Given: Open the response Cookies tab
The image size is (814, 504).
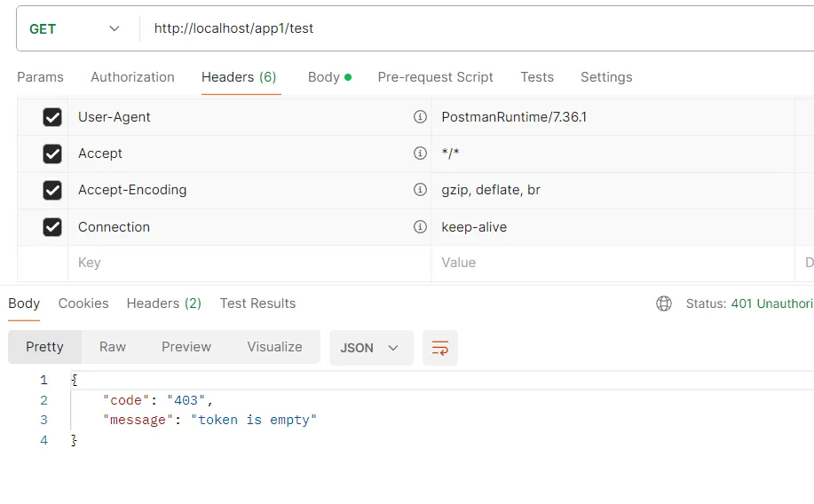Looking at the screenshot, I should (x=83, y=303).
